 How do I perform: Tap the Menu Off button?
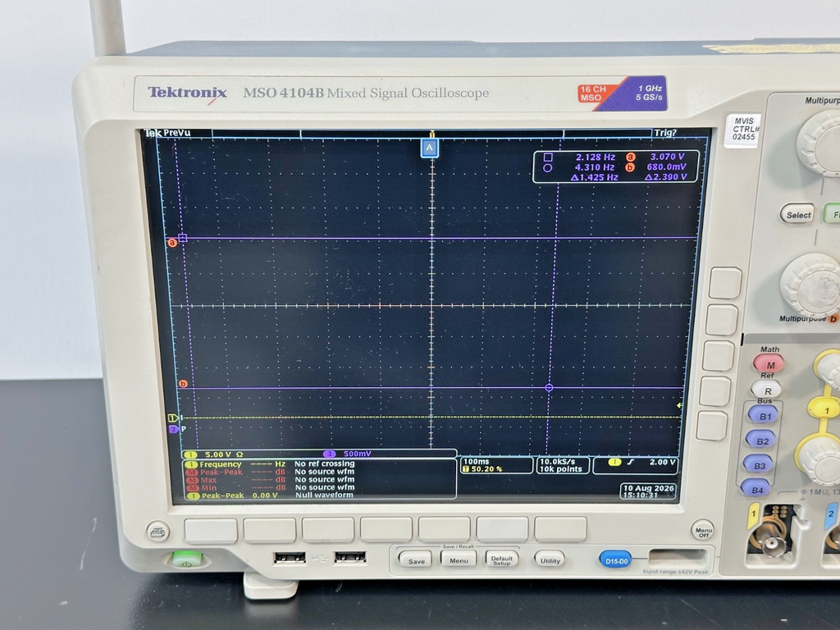pos(703,531)
